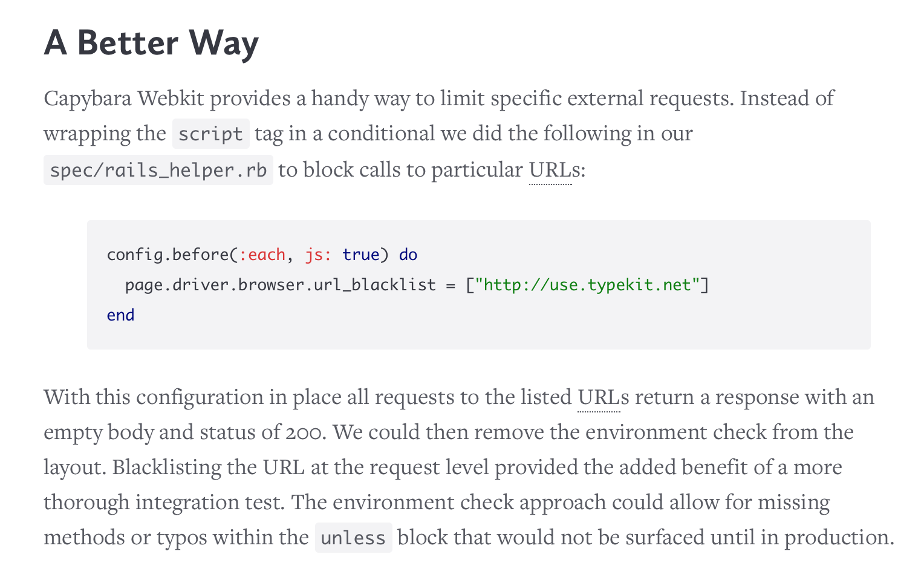
Task: Click the underlined URLs after "the listed"
Action: pyautogui.click(x=599, y=397)
